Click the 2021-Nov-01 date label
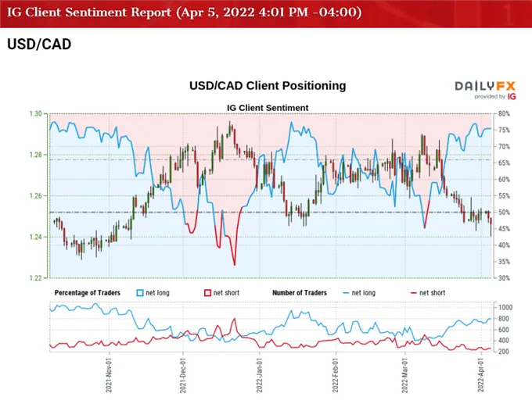Screen dimensions: 532x404 click(x=109, y=377)
